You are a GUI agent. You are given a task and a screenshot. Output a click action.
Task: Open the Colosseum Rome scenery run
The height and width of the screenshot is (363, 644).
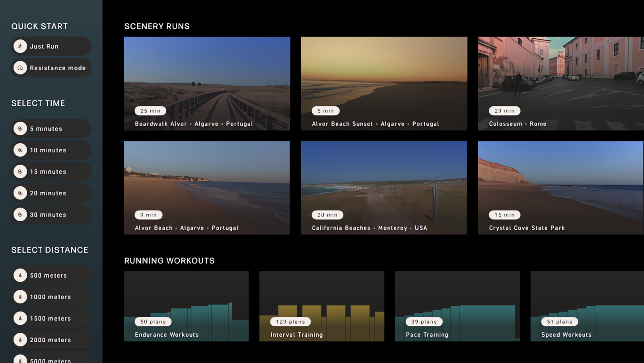[560, 84]
